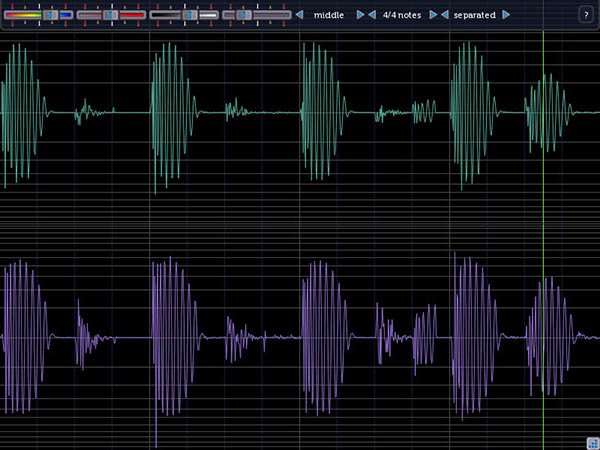The image size is (600, 450).
Task: Click the blue color swatch
Action: tap(66, 15)
